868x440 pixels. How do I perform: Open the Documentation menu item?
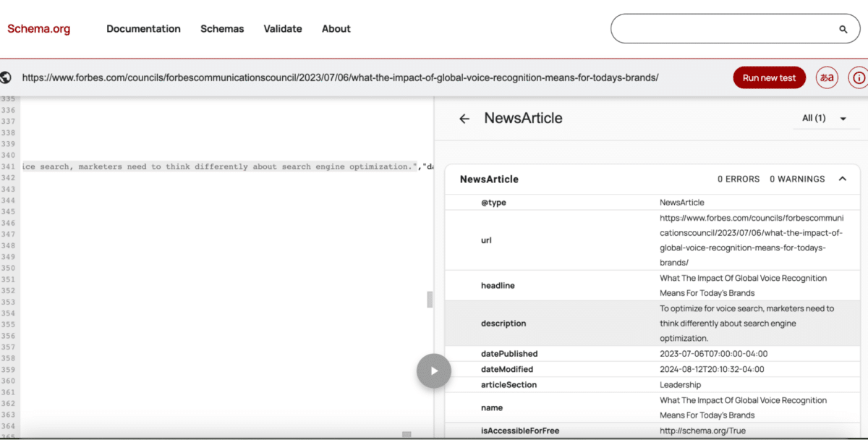[143, 29]
